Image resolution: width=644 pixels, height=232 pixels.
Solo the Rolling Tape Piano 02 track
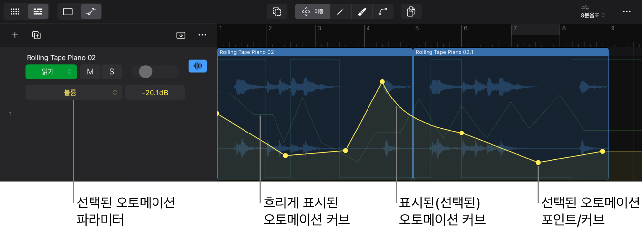point(112,71)
